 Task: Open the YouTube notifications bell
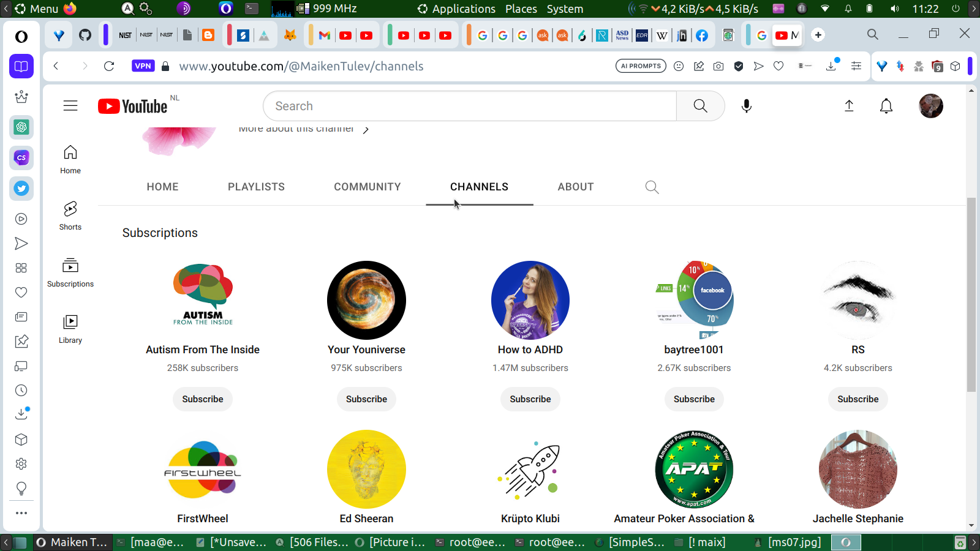pos(886,106)
